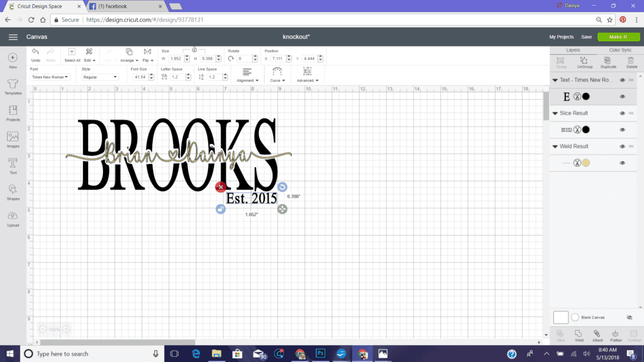644x362 pixels.
Task: Switch to the Layers tab
Action: 573,50
